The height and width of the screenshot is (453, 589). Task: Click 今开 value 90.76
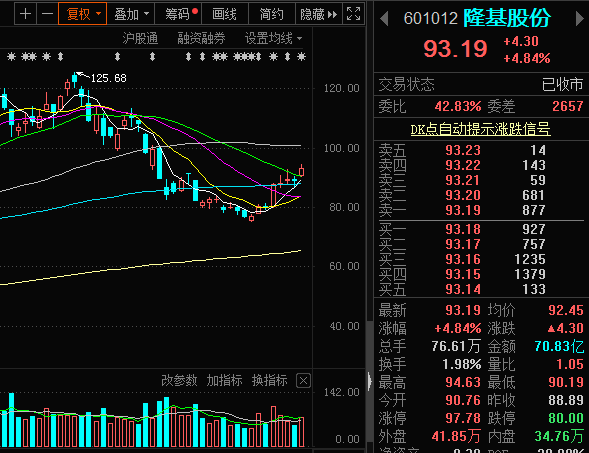click(463, 400)
